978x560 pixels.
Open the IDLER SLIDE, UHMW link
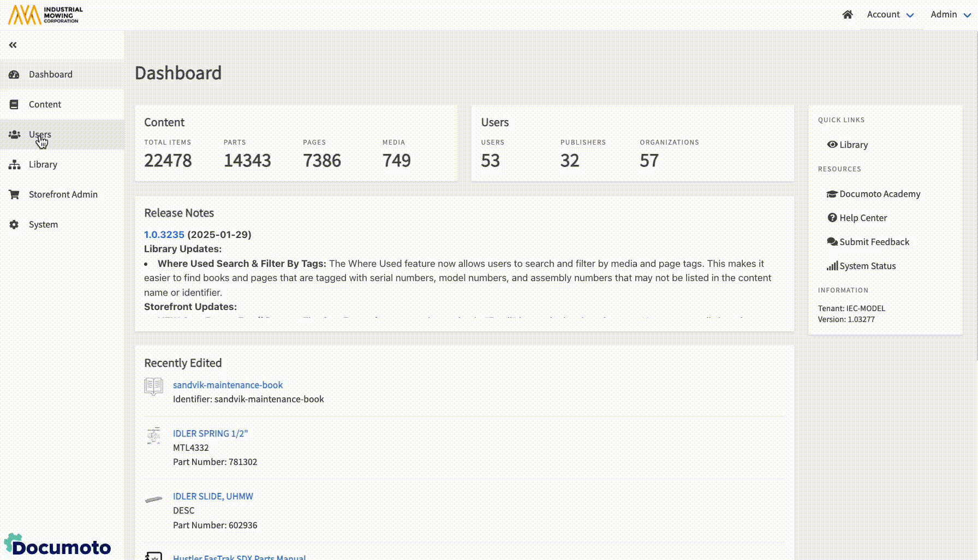(213, 496)
